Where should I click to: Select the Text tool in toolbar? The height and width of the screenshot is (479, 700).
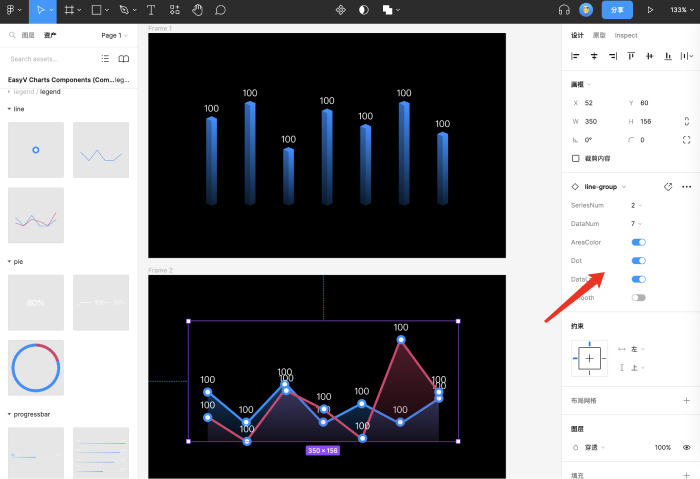(x=151, y=10)
